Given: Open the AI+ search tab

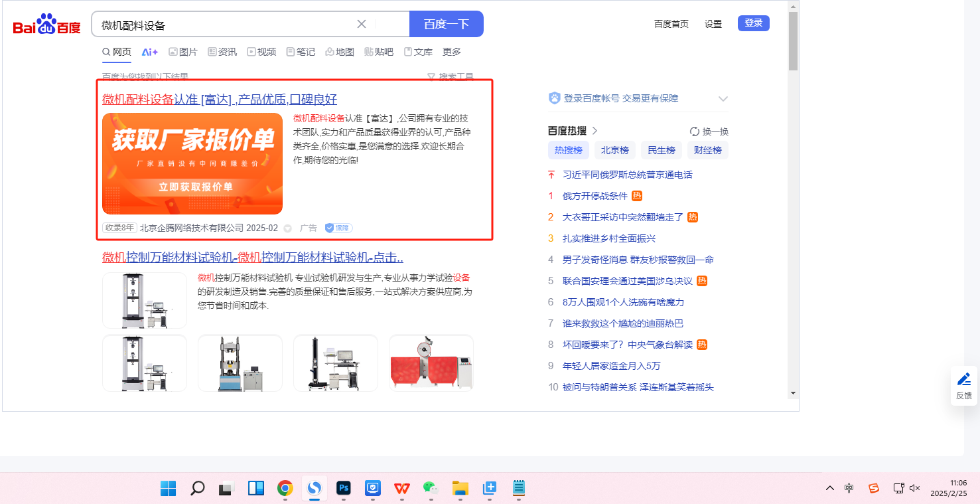Looking at the screenshot, I should point(150,52).
